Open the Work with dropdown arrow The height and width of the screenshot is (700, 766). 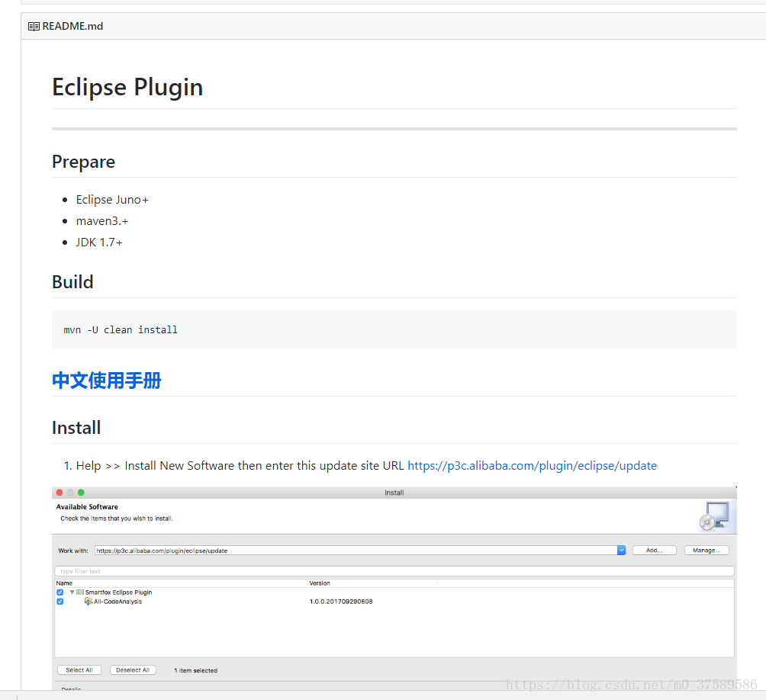pyautogui.click(x=621, y=550)
